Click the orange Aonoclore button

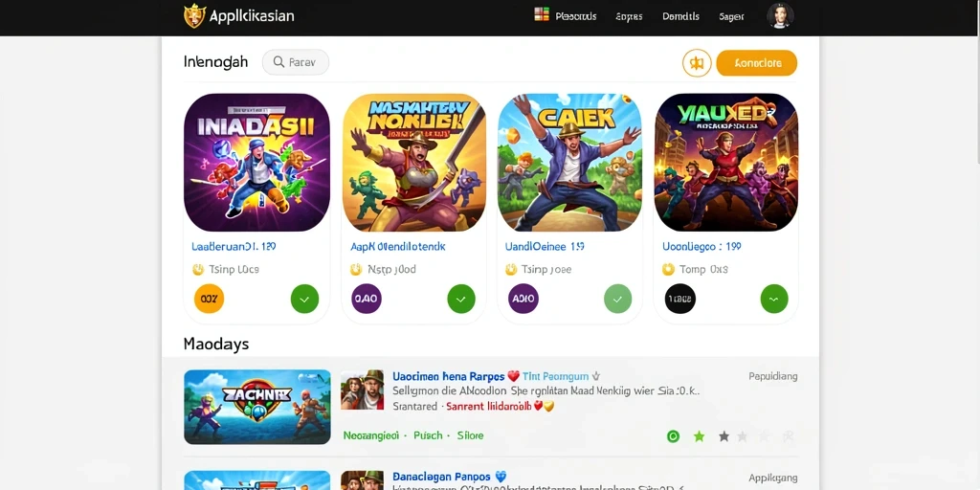756,63
